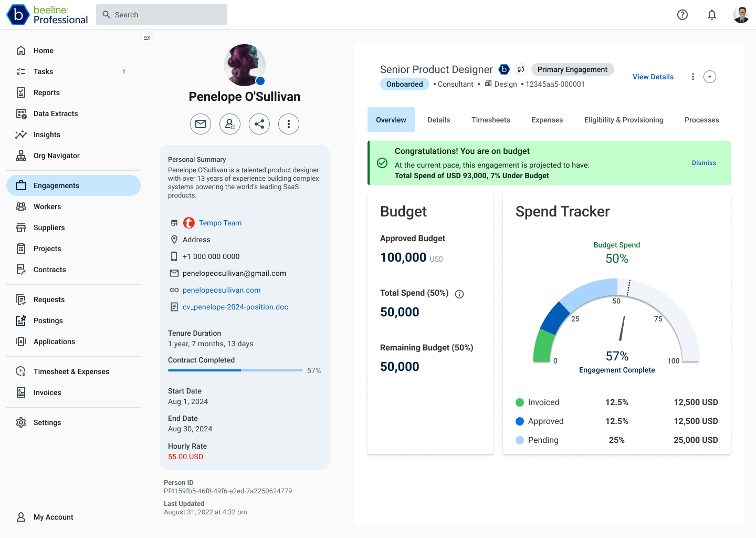Click the email envelope icon under Penelope's name
Screen dimensions: 756x538
(x=201, y=124)
